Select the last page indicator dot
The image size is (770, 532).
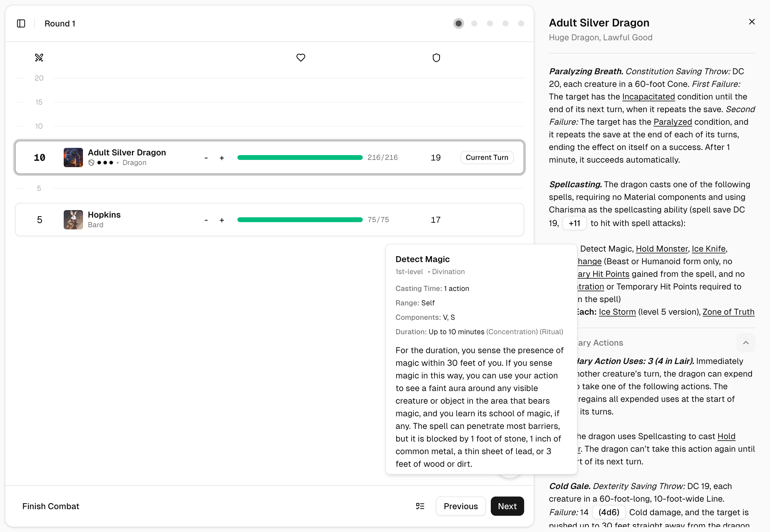coord(521,23)
